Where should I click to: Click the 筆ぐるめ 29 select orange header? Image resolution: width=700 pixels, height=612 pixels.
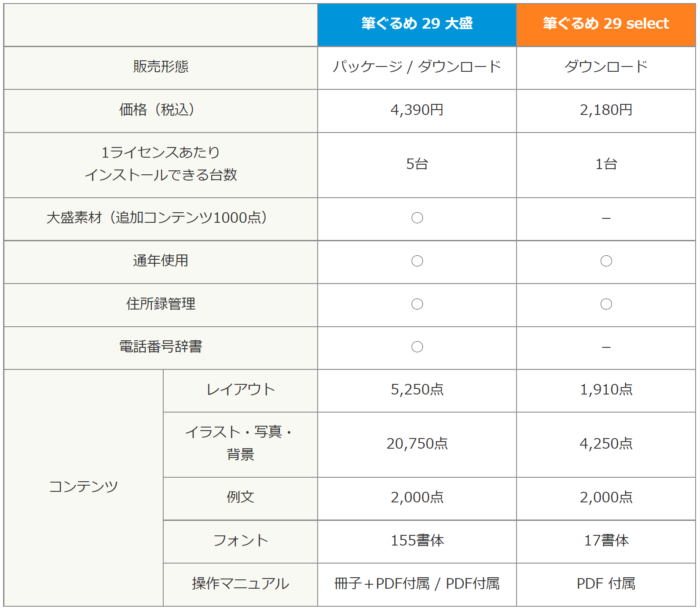[606, 24]
